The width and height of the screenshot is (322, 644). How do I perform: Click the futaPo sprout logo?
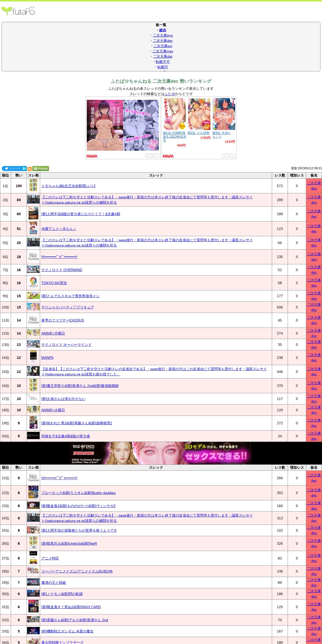point(18,11)
